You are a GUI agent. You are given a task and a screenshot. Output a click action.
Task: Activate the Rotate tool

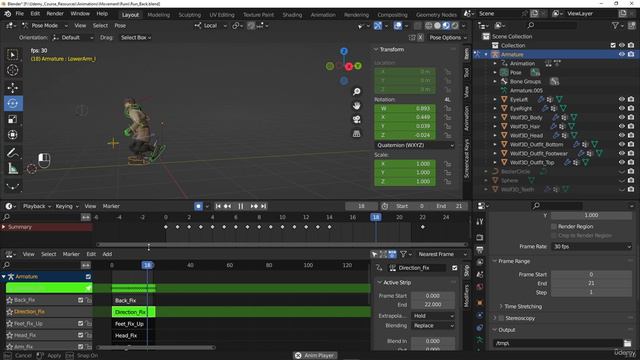13,103
